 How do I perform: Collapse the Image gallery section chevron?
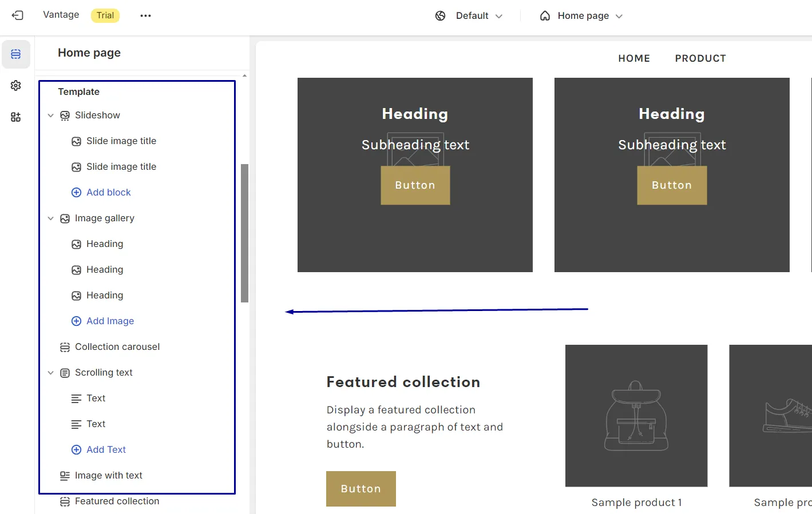50,218
